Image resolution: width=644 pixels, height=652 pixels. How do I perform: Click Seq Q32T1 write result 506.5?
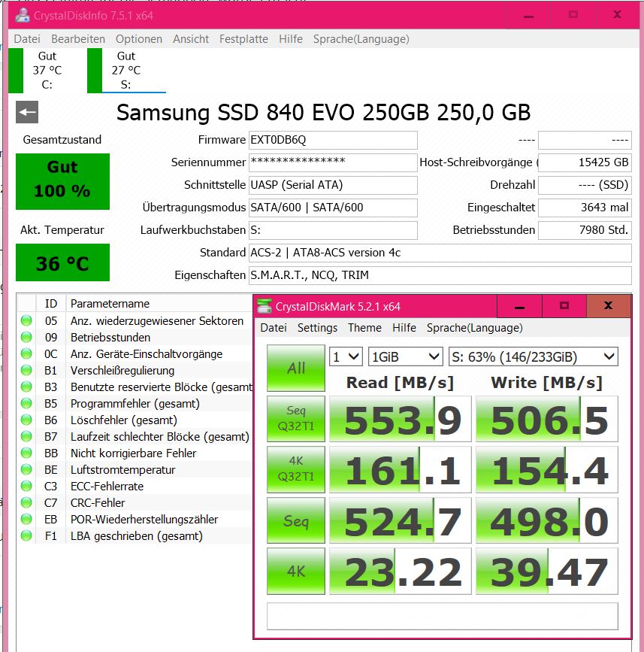point(547,419)
